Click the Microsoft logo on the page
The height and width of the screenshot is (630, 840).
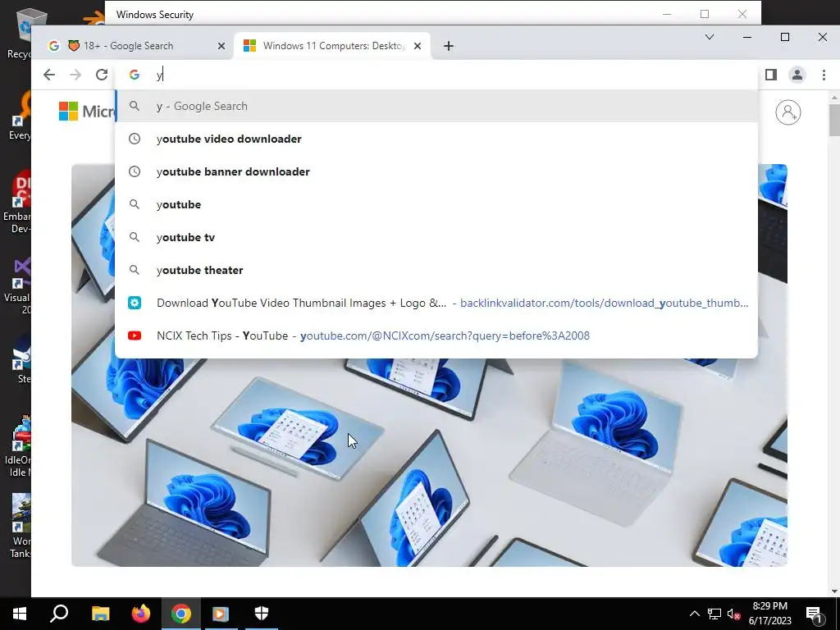click(x=85, y=112)
